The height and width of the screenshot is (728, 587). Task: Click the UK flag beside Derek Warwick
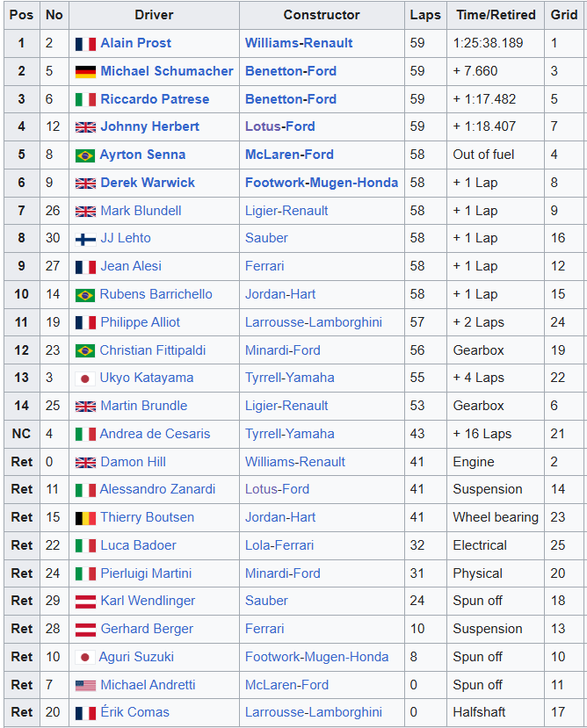[x=85, y=184]
